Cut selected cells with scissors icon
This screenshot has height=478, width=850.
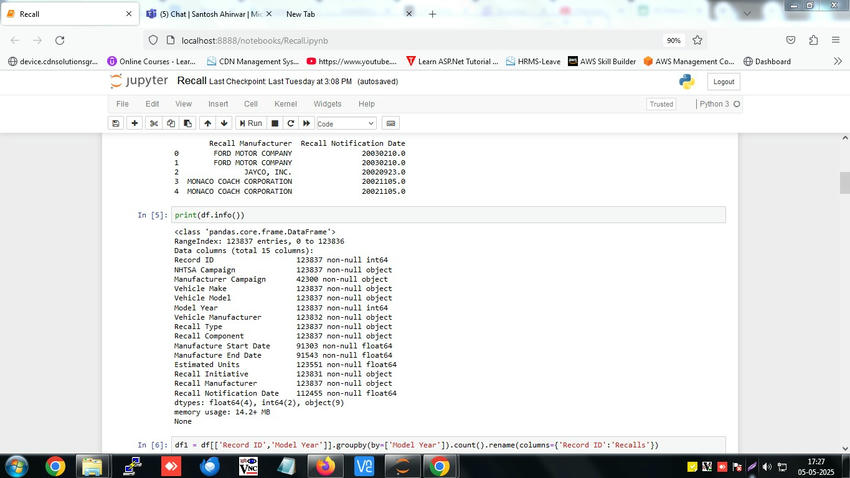click(x=154, y=124)
